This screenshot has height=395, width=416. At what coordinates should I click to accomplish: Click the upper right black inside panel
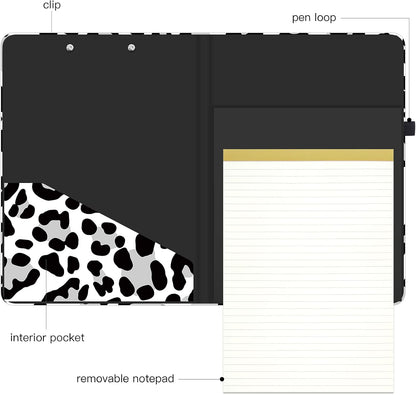click(x=306, y=71)
